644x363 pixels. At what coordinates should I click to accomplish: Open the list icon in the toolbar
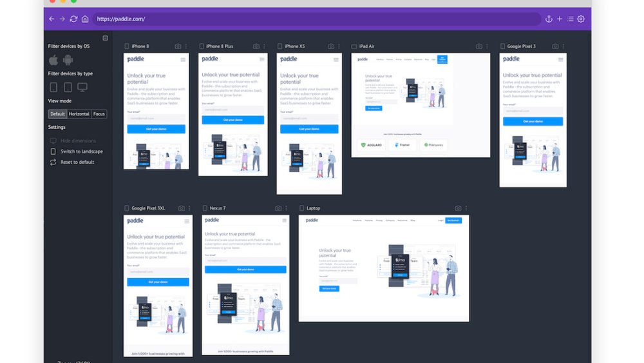[570, 19]
